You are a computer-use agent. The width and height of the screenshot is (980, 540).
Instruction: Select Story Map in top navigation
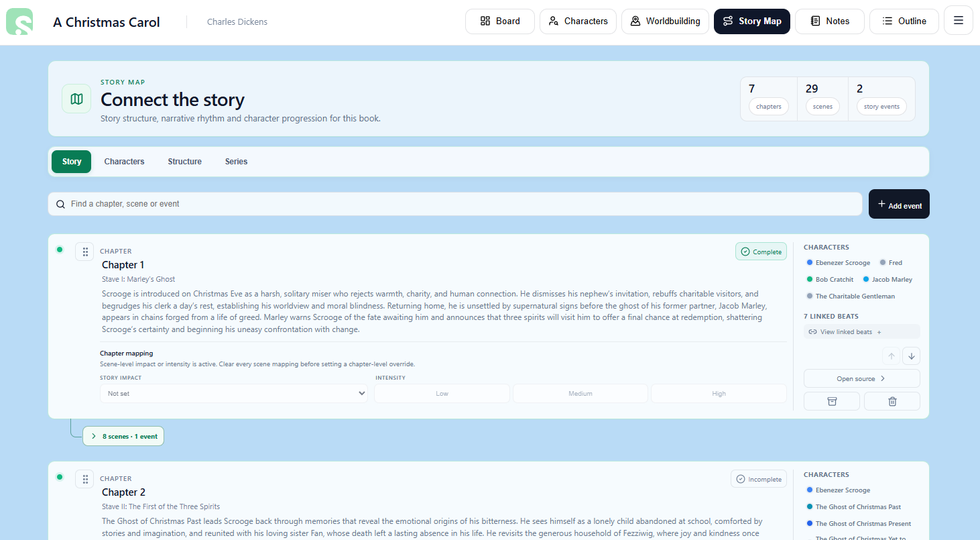(752, 21)
